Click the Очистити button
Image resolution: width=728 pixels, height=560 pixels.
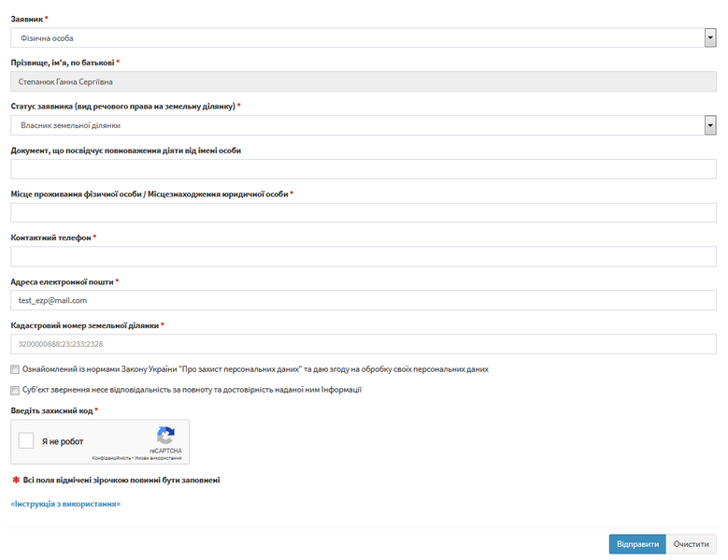tap(692, 544)
